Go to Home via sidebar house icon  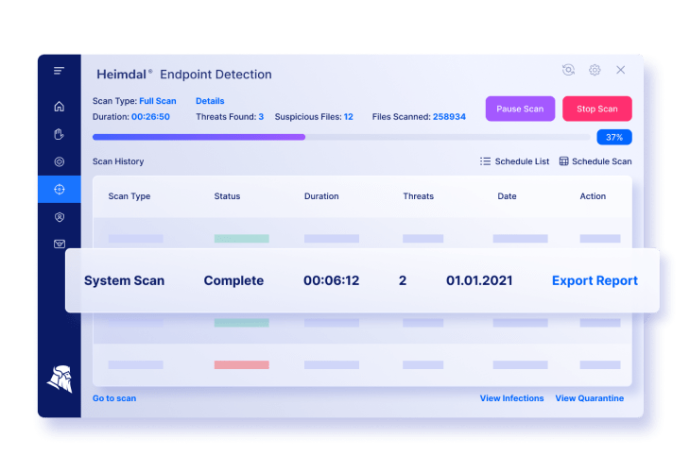tap(59, 106)
